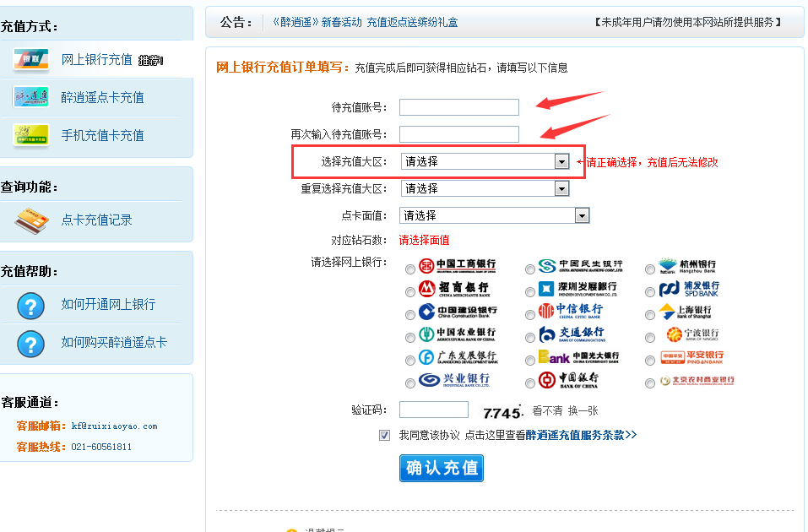Click the 平安银行 logo
The height and width of the screenshot is (532, 808).
click(x=692, y=357)
